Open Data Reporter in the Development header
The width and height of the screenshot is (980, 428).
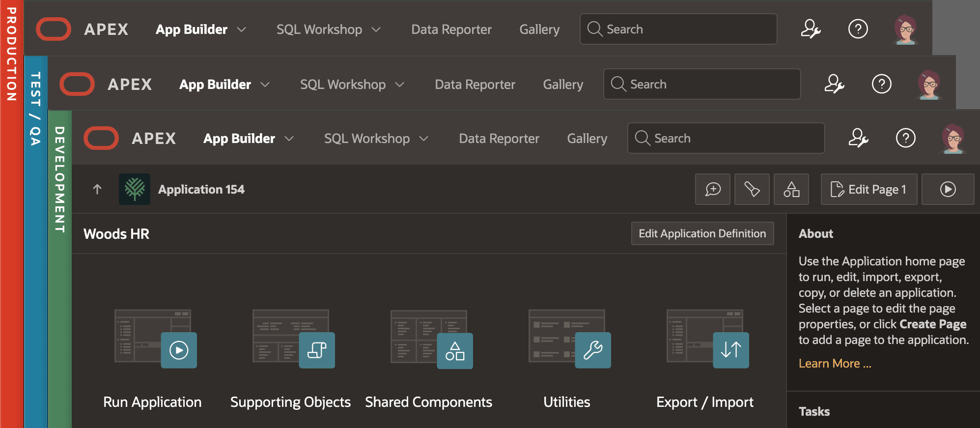click(x=499, y=139)
